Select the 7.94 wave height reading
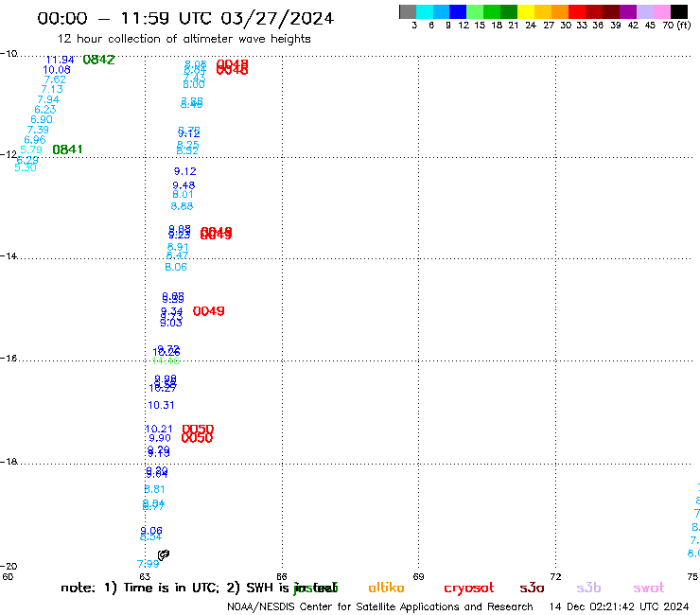This screenshot has width=700, height=615. pyautogui.click(x=48, y=99)
